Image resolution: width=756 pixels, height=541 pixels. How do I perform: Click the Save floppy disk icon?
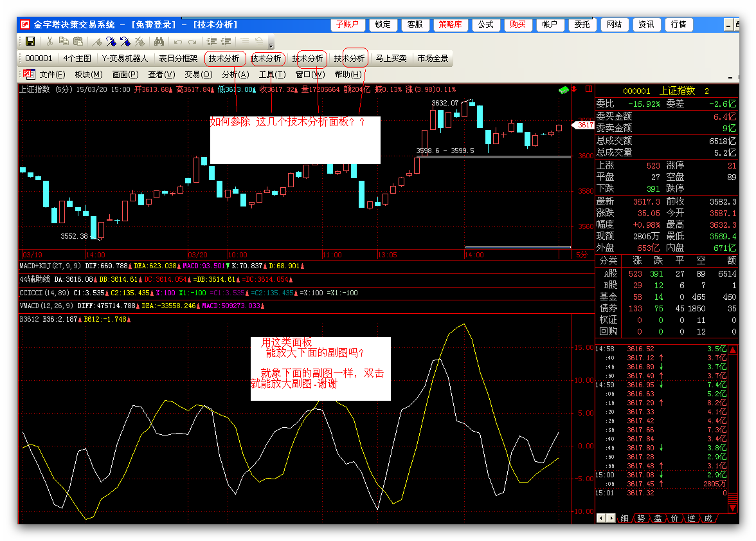(x=30, y=42)
